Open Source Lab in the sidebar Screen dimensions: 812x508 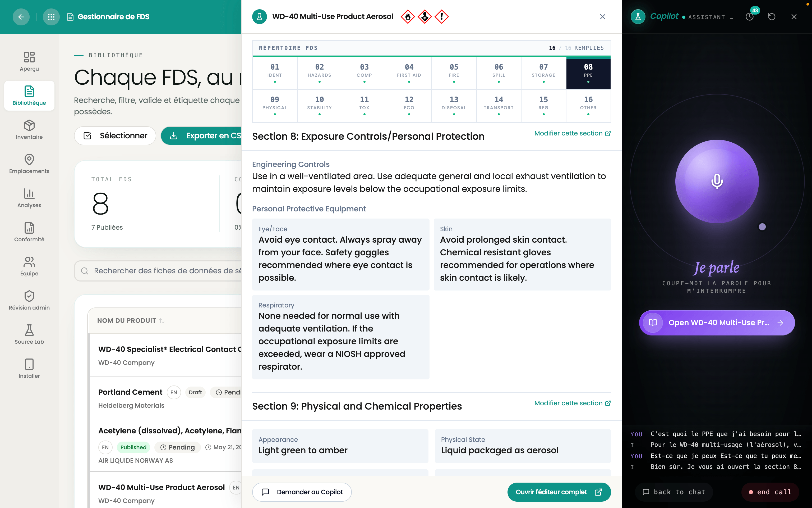tap(29, 335)
